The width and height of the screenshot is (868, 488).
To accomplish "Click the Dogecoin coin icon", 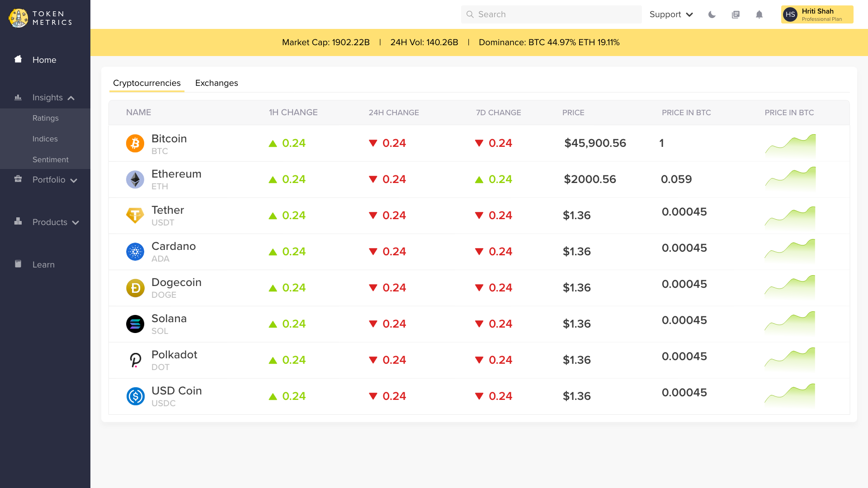I will [x=135, y=288].
